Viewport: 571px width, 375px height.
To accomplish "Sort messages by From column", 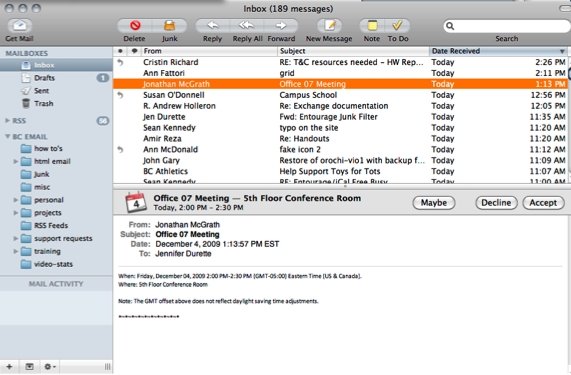I will click(x=209, y=51).
